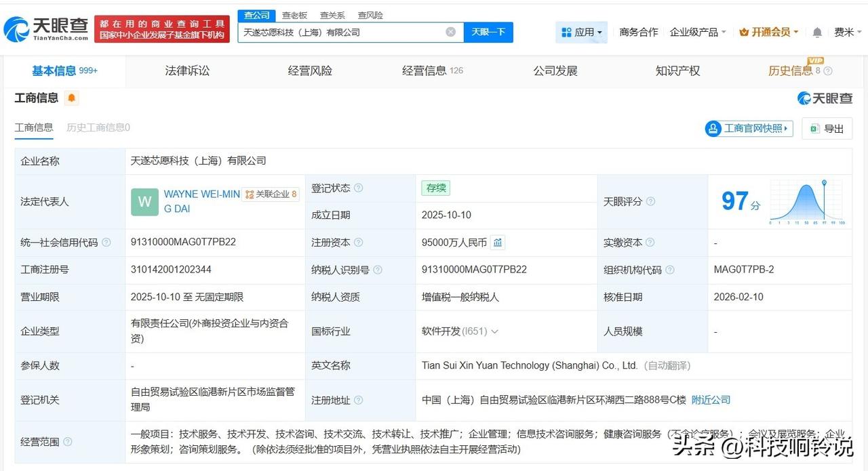Screen dimensions: 868x471
Task: Open the 附近公司 link
Action: point(711,400)
